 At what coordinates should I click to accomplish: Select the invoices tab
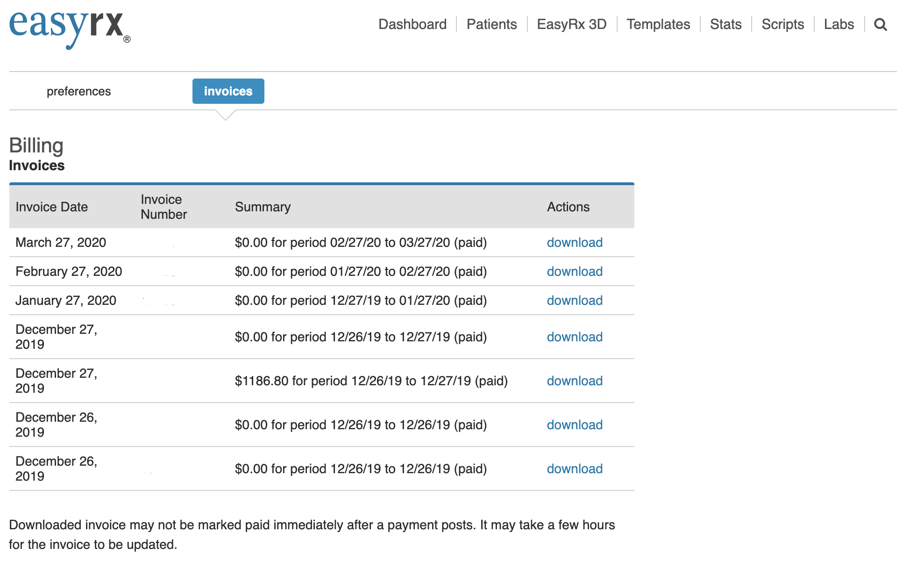228,91
